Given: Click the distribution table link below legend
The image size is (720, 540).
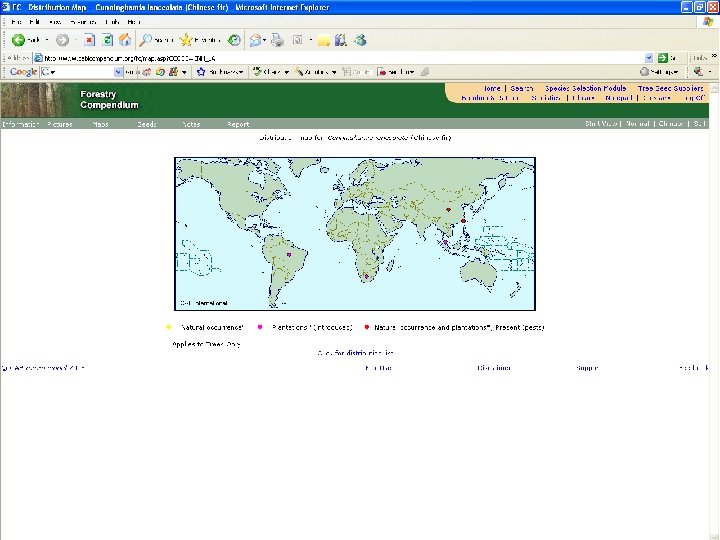Looking at the screenshot, I should pyautogui.click(x=355, y=353).
